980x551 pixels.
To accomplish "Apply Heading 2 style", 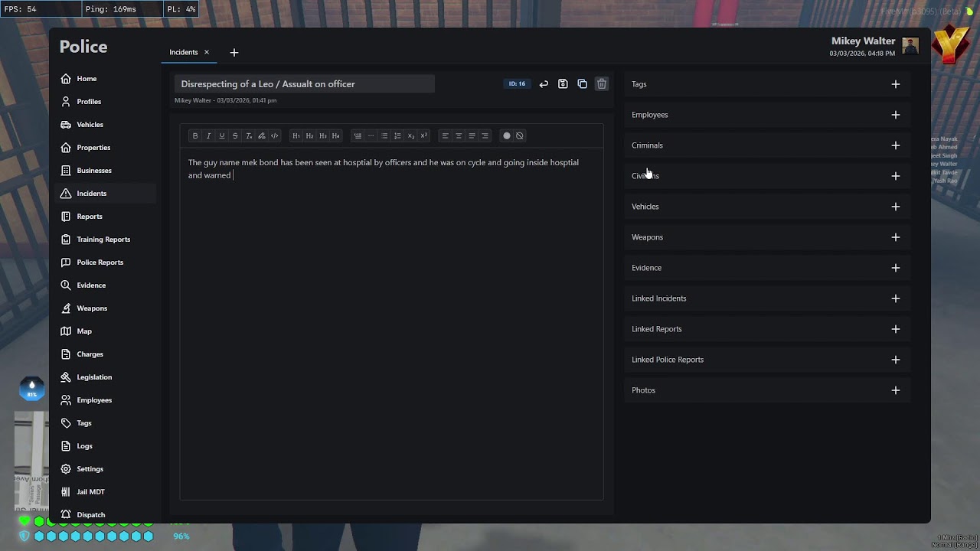I will 309,135.
